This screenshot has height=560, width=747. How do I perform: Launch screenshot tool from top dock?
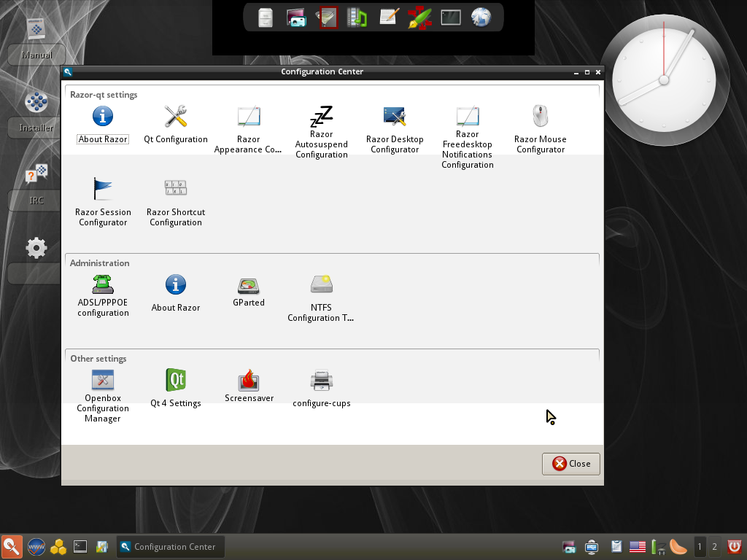296,18
